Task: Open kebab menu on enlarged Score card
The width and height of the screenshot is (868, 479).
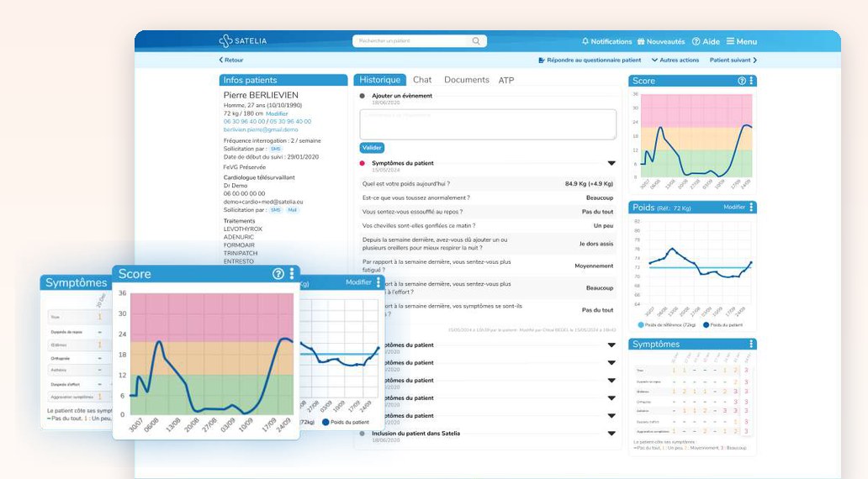Action: click(x=292, y=274)
